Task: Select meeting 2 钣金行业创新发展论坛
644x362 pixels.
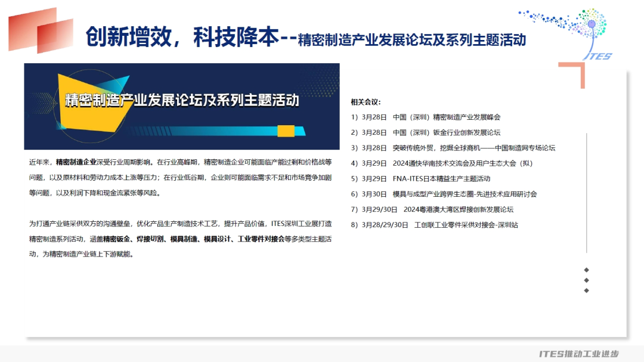Action: pyautogui.click(x=426, y=133)
